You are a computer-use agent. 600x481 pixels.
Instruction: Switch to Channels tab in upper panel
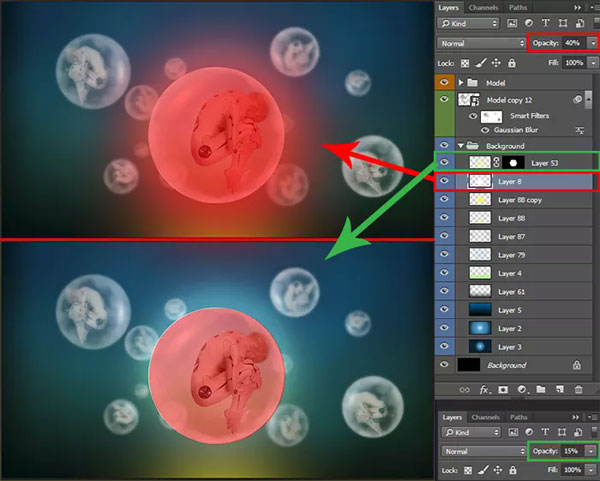click(483, 7)
